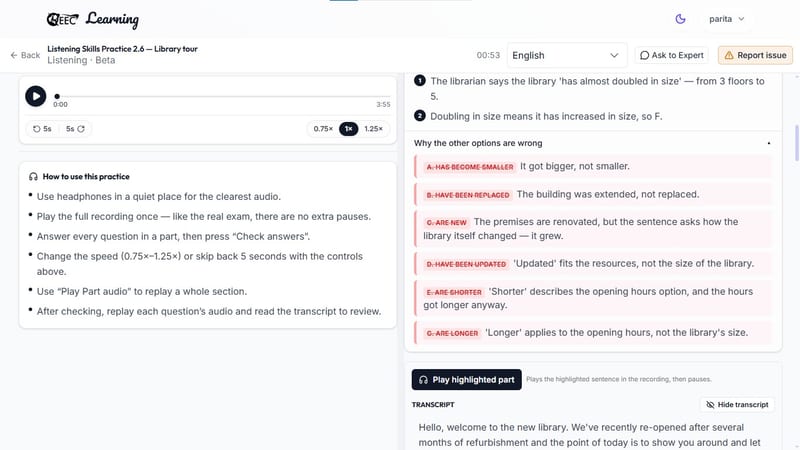The width and height of the screenshot is (800, 450).
Task: Click the TRANSCRIPT heading
Action: pyautogui.click(x=433, y=405)
